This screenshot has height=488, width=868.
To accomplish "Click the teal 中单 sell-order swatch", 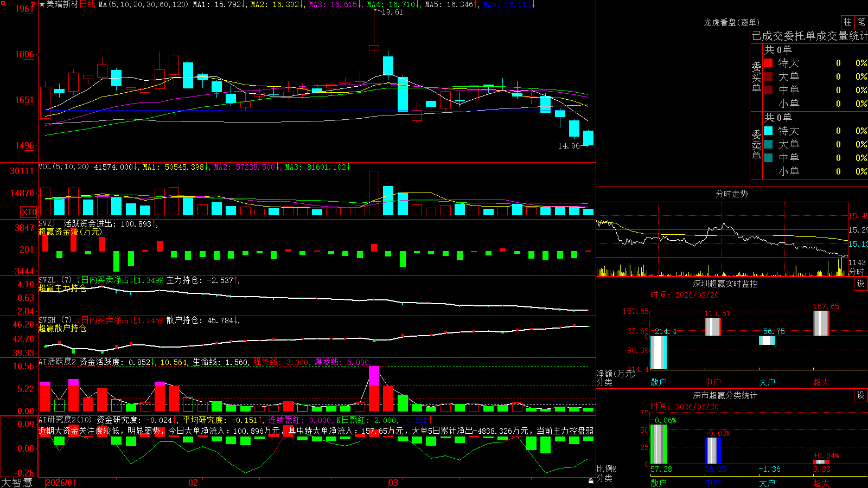I will coord(768,158).
